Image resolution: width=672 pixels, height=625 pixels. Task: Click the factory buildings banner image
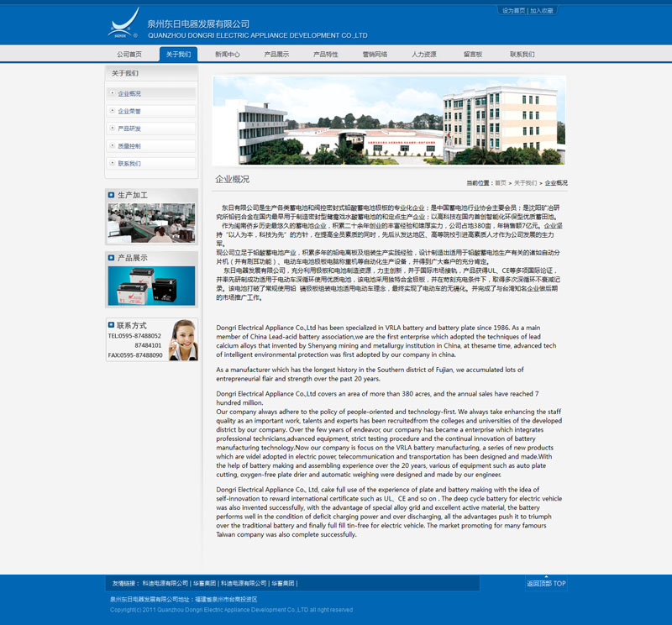(x=389, y=120)
